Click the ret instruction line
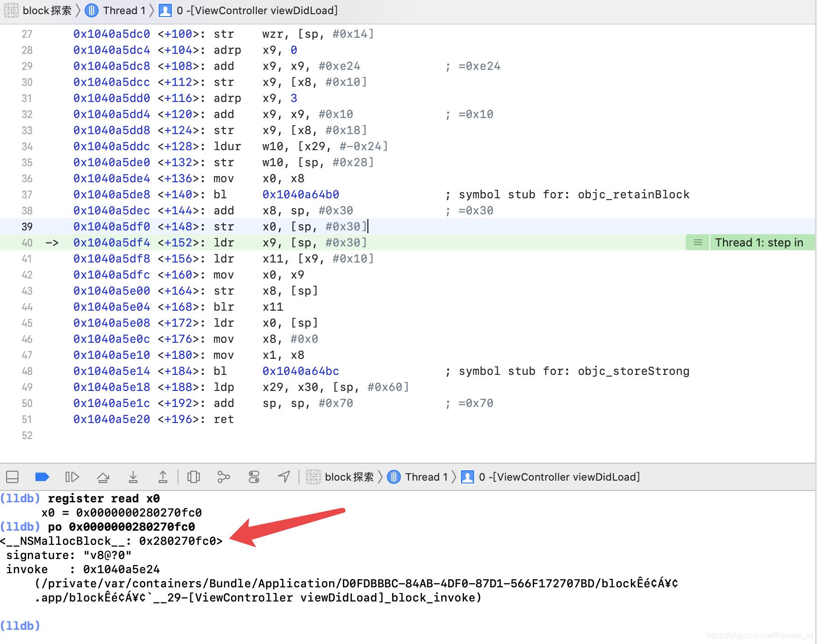This screenshot has width=817, height=644. [223, 419]
